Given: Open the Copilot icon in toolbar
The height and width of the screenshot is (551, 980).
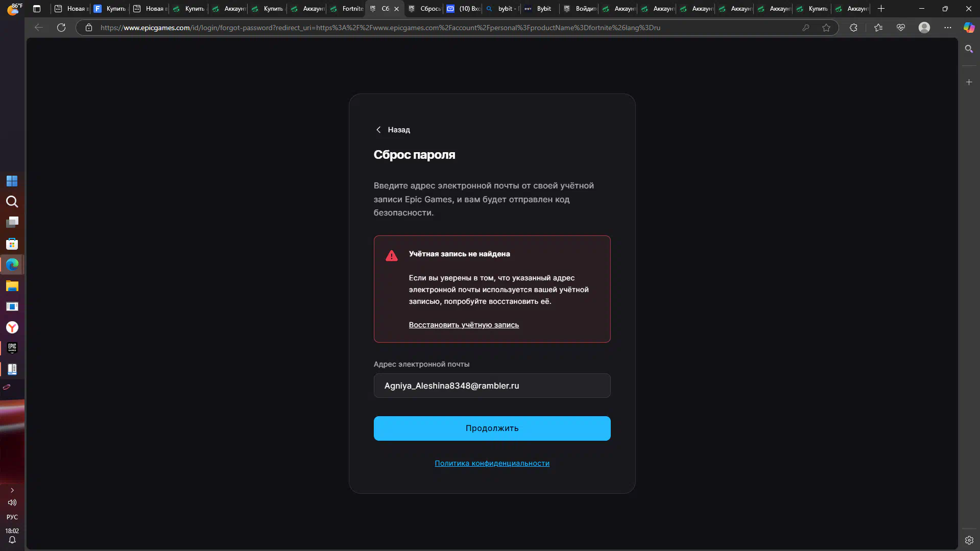Looking at the screenshot, I should pyautogui.click(x=969, y=28).
